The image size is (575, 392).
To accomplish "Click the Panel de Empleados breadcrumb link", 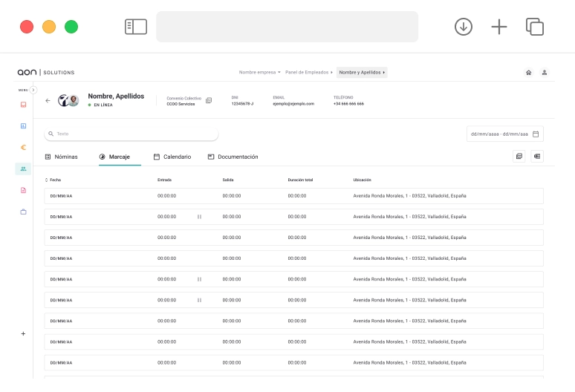I will point(309,73).
